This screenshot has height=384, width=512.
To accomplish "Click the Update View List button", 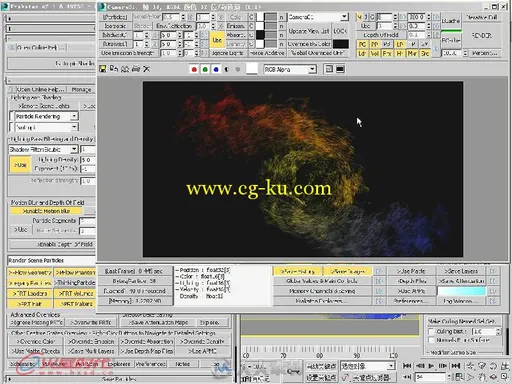I will [x=308, y=31].
